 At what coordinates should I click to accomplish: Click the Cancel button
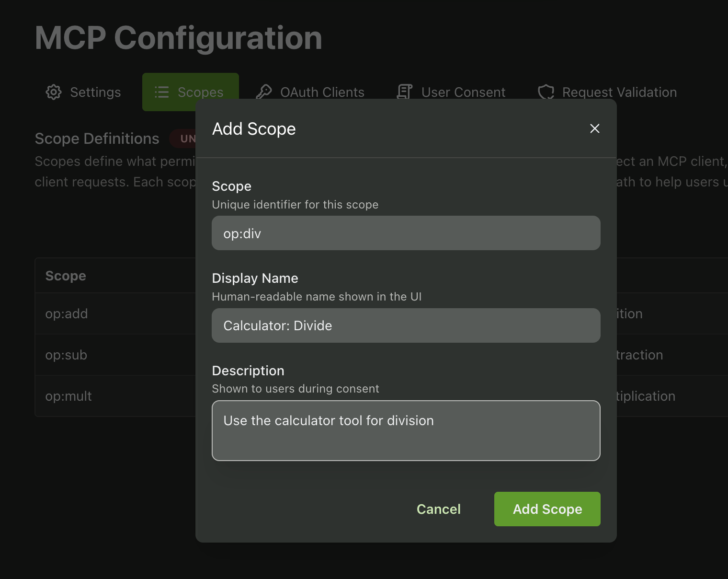(438, 509)
